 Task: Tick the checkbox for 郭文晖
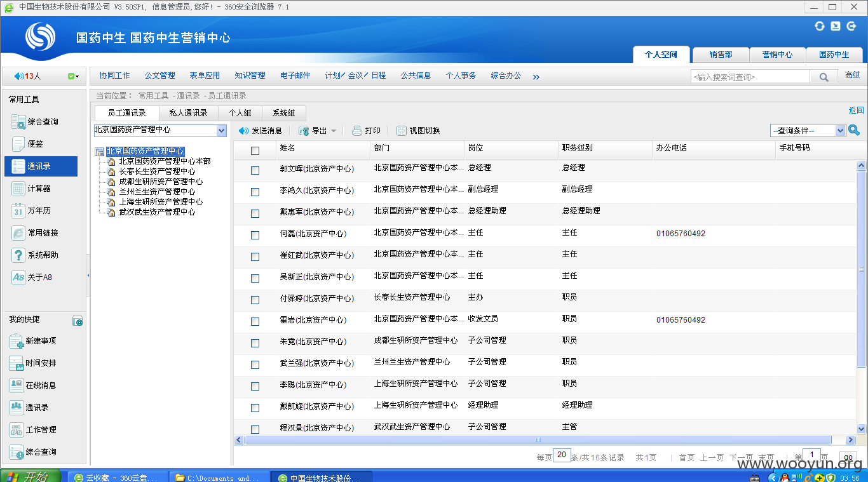coord(255,170)
